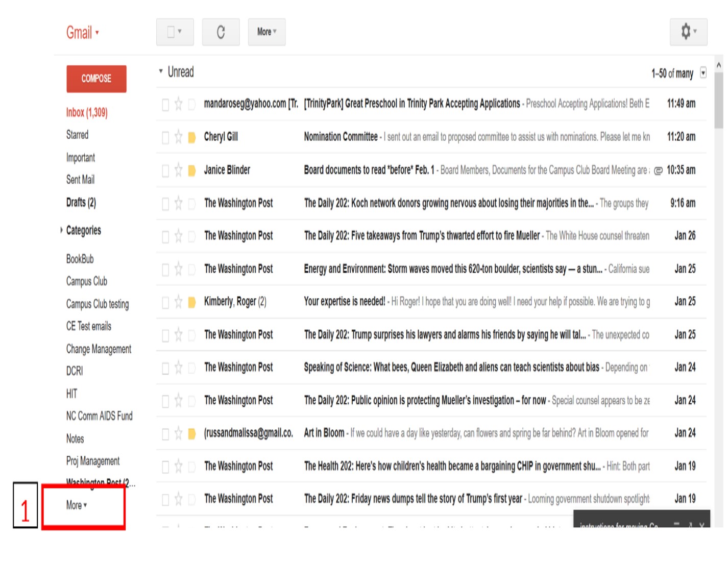Open the Notes label

[x=75, y=438]
